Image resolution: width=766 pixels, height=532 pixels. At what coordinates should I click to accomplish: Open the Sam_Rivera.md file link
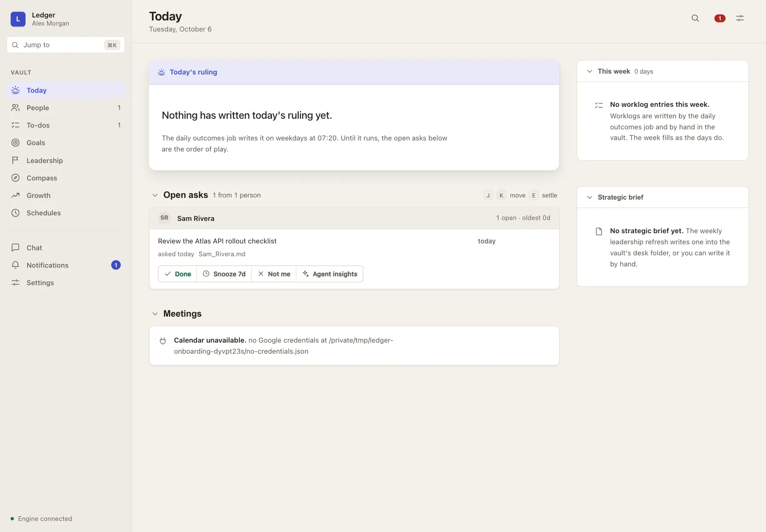coord(222,254)
